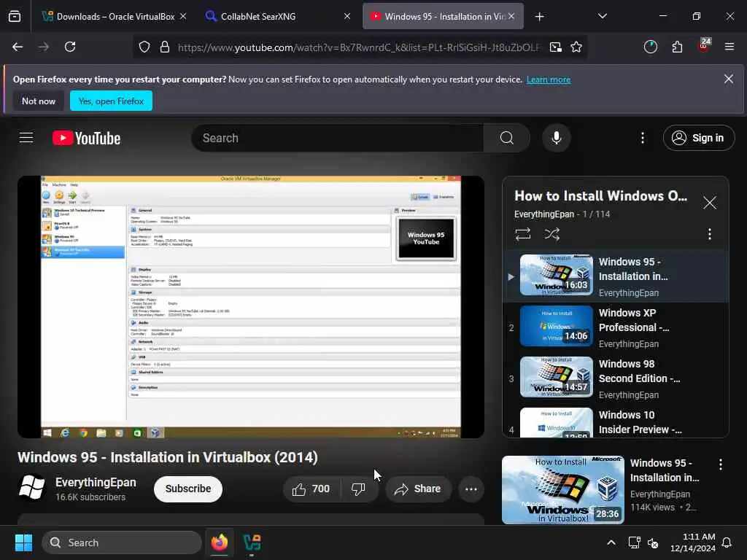The height and width of the screenshot is (560, 747).
Task: Open Windows Start menu
Action: click(23, 542)
